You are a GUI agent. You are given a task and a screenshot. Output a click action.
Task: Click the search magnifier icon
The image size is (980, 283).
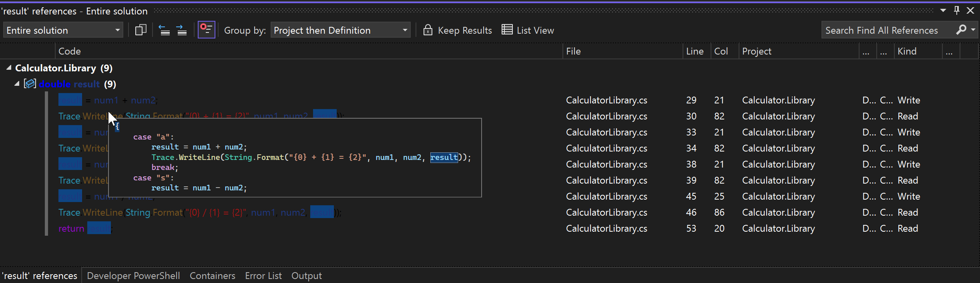(x=961, y=30)
